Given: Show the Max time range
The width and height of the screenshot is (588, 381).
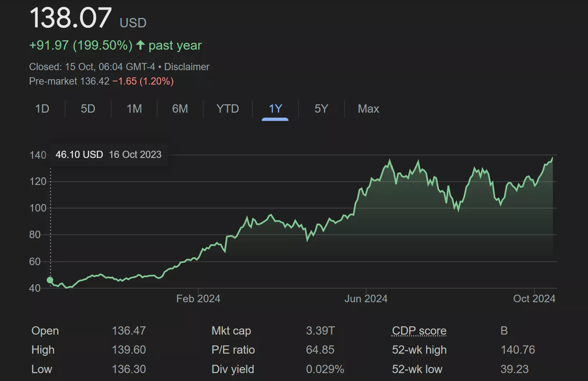Looking at the screenshot, I should point(368,109).
